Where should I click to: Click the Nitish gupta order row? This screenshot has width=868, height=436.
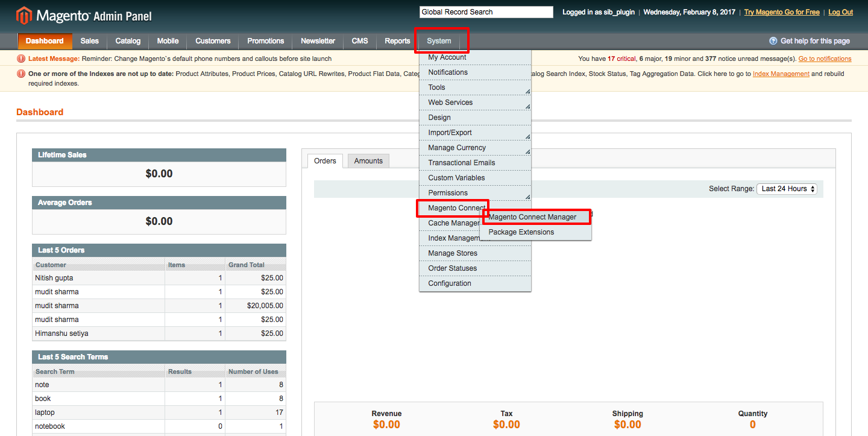[159, 278]
